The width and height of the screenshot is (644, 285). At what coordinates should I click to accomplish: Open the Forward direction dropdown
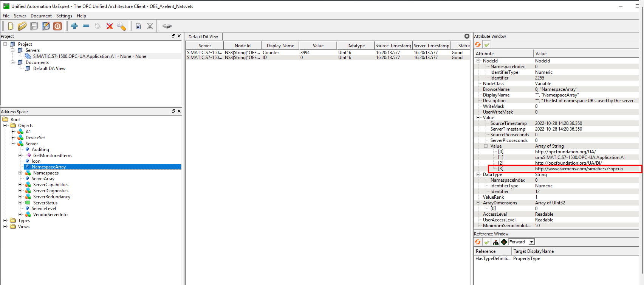point(531,242)
